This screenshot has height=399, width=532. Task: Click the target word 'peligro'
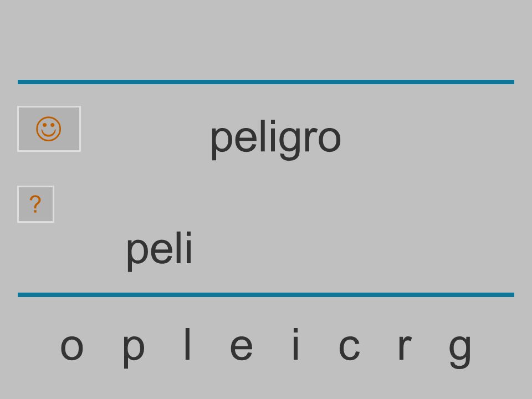275,139
